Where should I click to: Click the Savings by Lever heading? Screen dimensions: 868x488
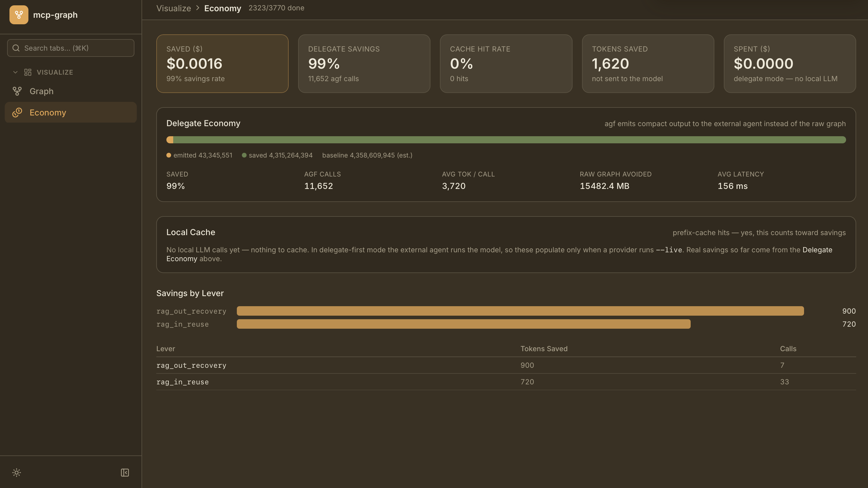tap(190, 293)
